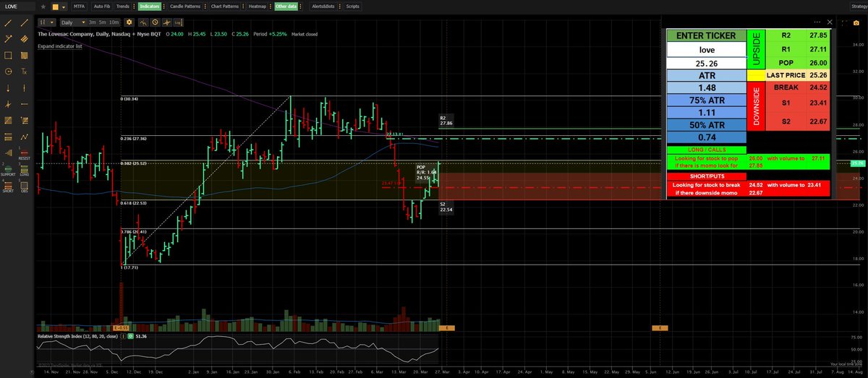The image size is (868, 378).
Task: Switch to 5m timeframe
Action: 102,22
